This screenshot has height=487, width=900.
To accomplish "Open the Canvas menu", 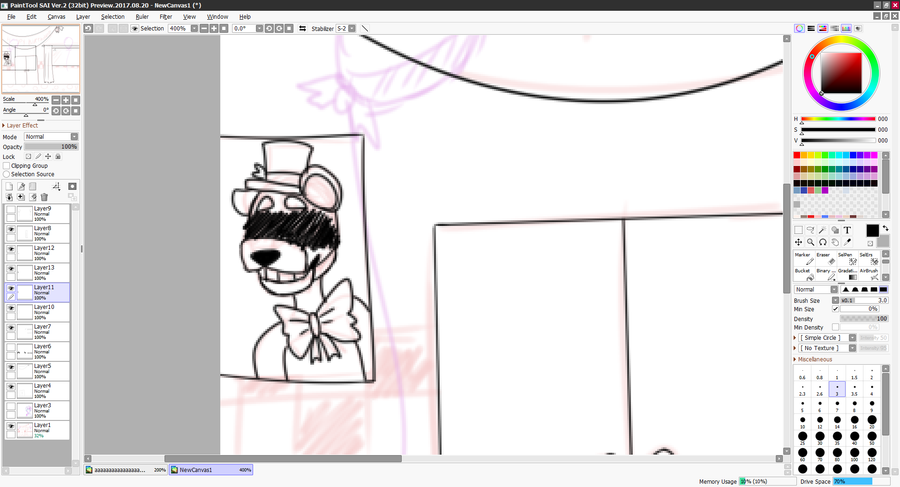I will (x=56, y=17).
